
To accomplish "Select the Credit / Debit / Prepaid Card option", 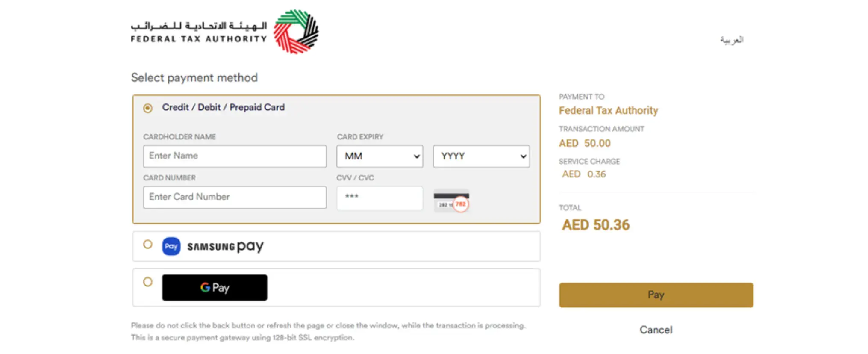I will click(x=148, y=108).
